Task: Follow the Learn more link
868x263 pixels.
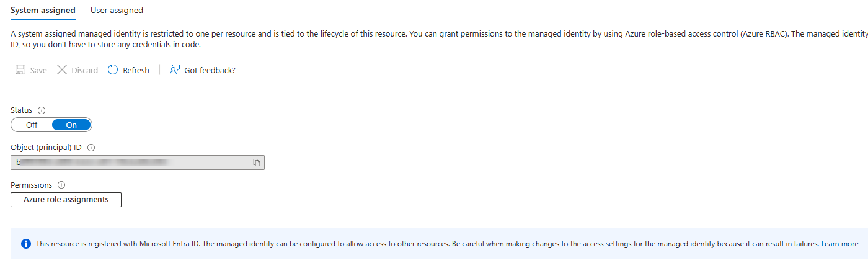Action: [x=840, y=244]
